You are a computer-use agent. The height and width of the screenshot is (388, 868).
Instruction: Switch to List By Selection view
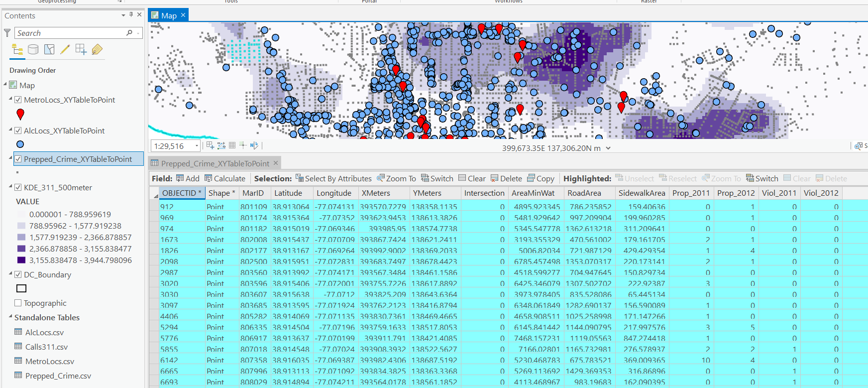point(49,49)
